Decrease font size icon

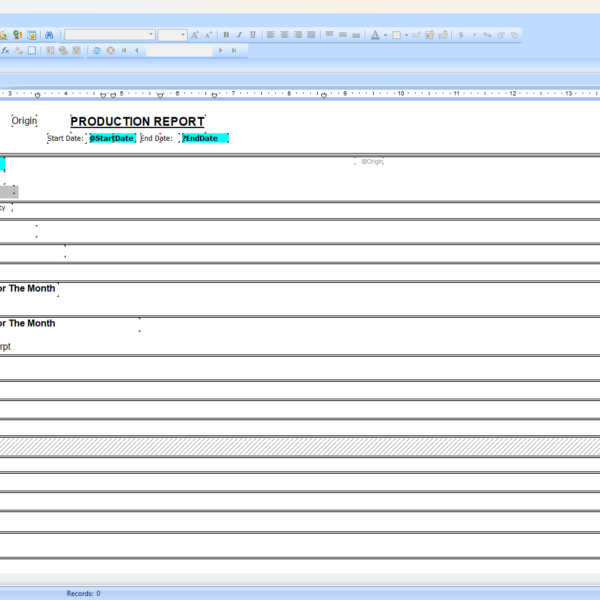point(208,35)
